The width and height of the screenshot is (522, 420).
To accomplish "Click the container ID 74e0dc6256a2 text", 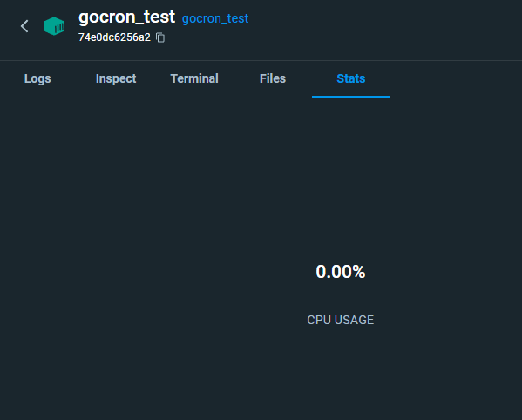I will (x=114, y=37).
